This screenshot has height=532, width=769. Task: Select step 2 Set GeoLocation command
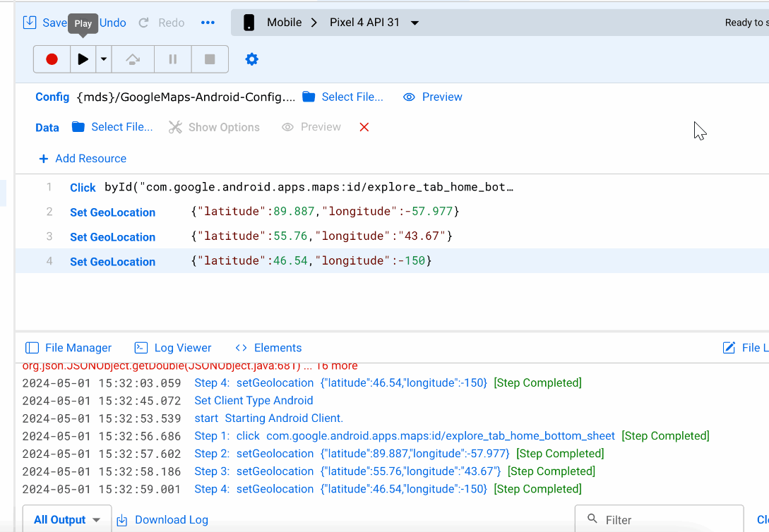tap(113, 212)
